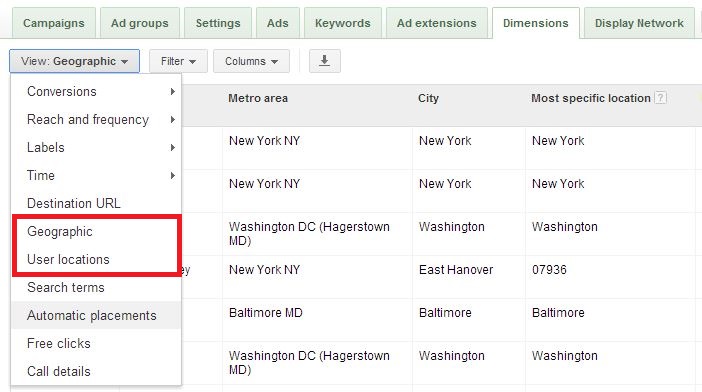Expand the Reach and frequency submenu
702x392 pixels.
coord(96,119)
